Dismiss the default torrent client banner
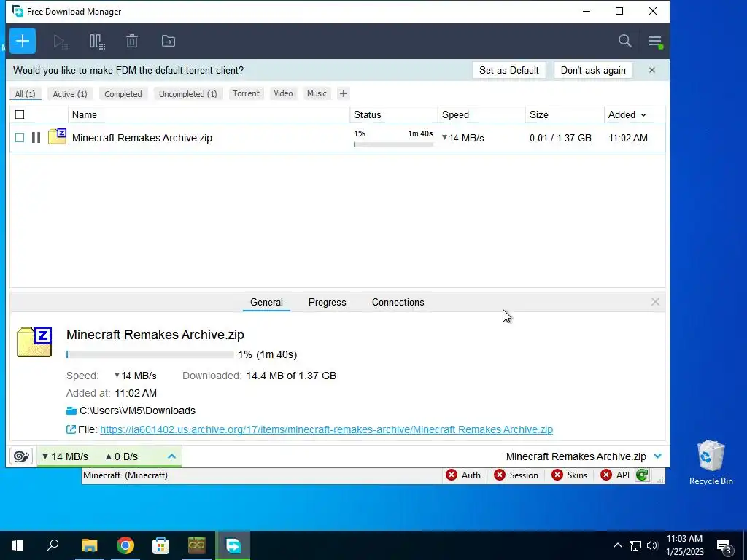Viewport: 747px width, 560px height. click(x=651, y=70)
